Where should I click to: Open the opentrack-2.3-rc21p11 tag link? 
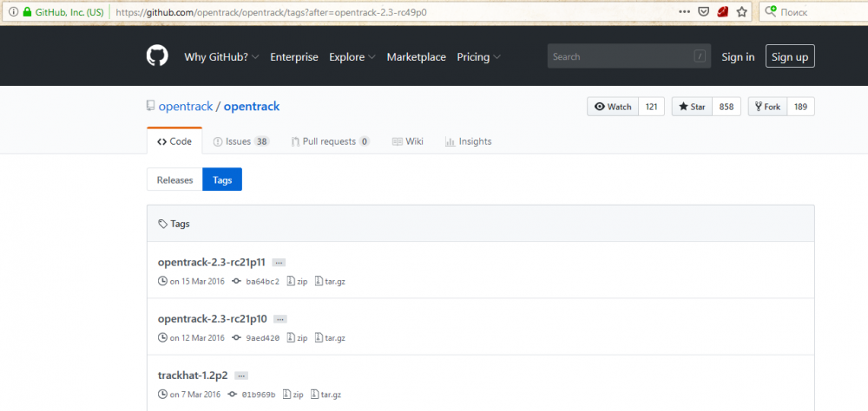[212, 262]
